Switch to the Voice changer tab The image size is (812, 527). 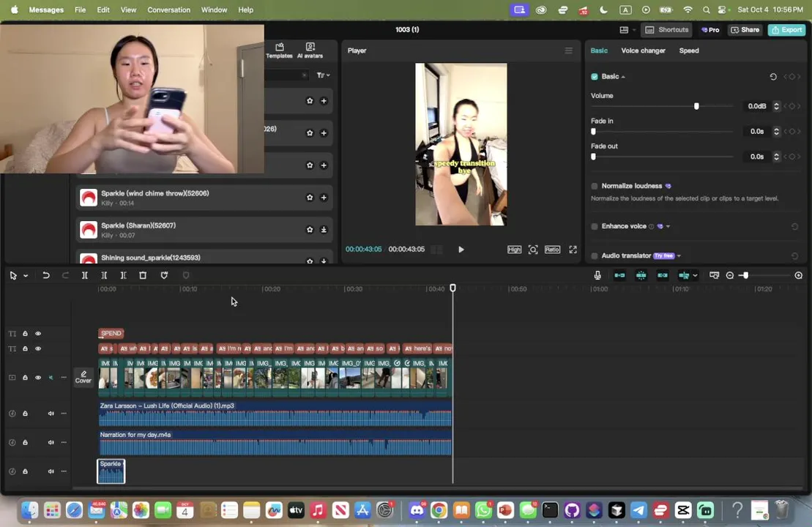(643, 51)
